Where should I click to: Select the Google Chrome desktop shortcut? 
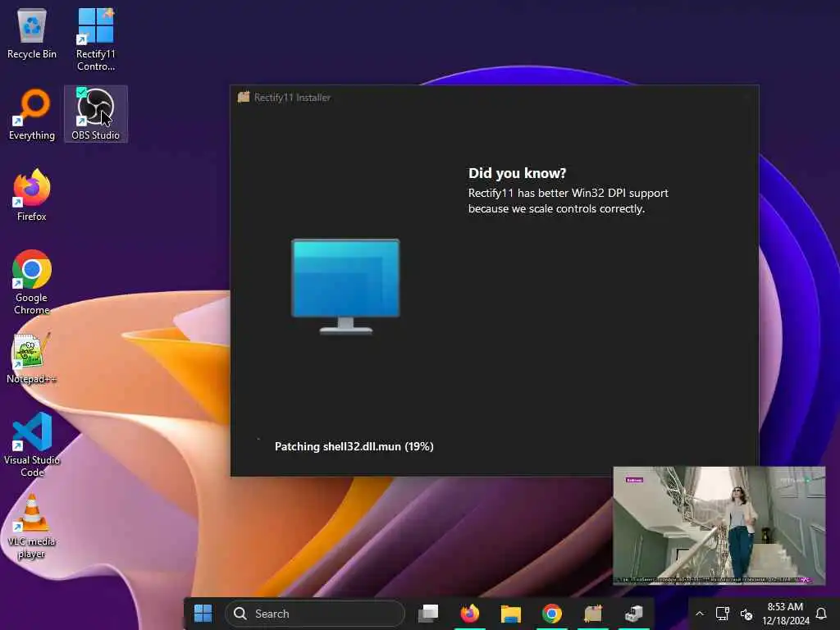(32, 282)
